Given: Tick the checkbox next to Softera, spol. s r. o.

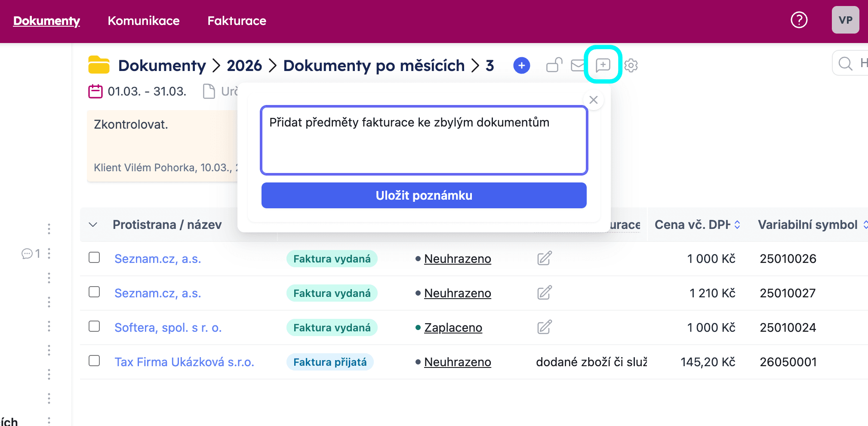Looking at the screenshot, I should 94,327.
